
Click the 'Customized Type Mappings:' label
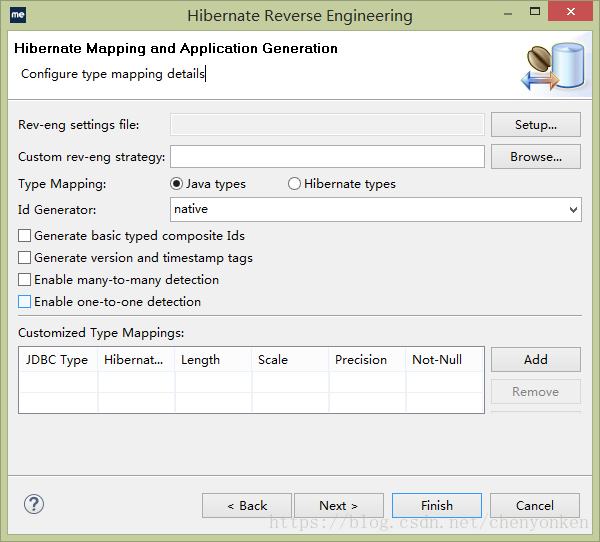101,333
